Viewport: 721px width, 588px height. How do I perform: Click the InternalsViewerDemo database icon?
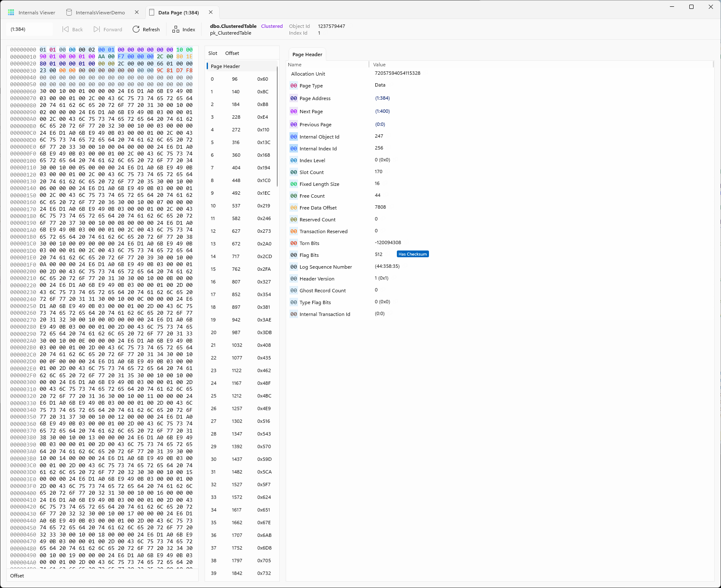(x=69, y=12)
